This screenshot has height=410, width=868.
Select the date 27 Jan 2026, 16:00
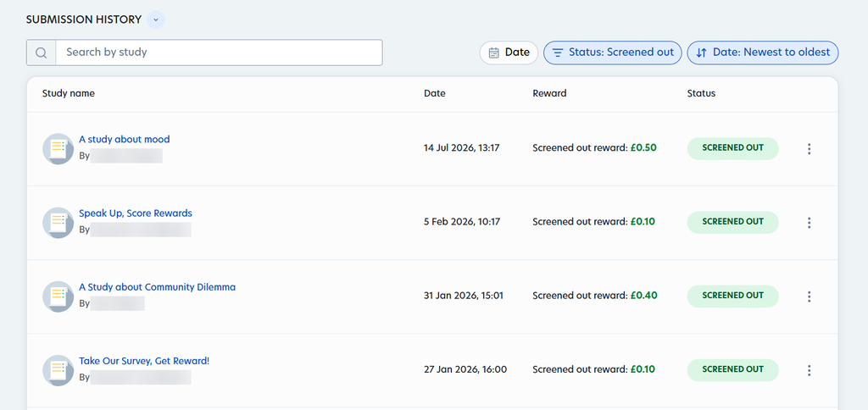click(x=465, y=369)
